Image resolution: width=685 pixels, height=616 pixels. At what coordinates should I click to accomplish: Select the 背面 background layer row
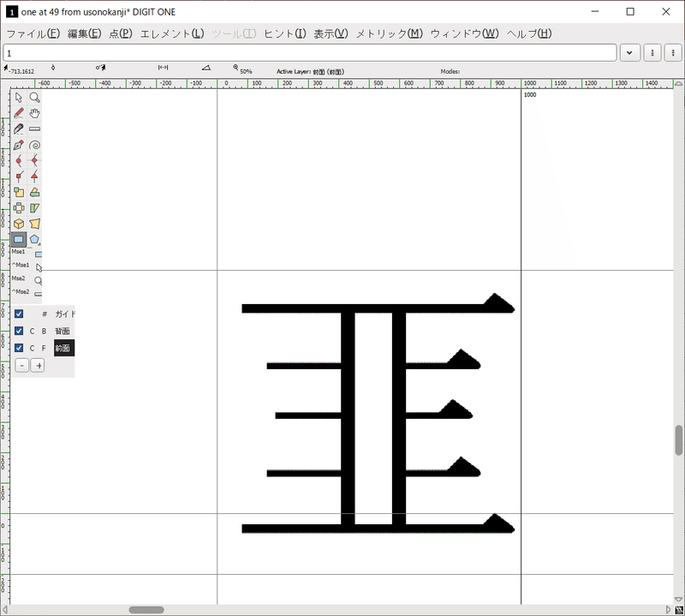click(x=63, y=331)
